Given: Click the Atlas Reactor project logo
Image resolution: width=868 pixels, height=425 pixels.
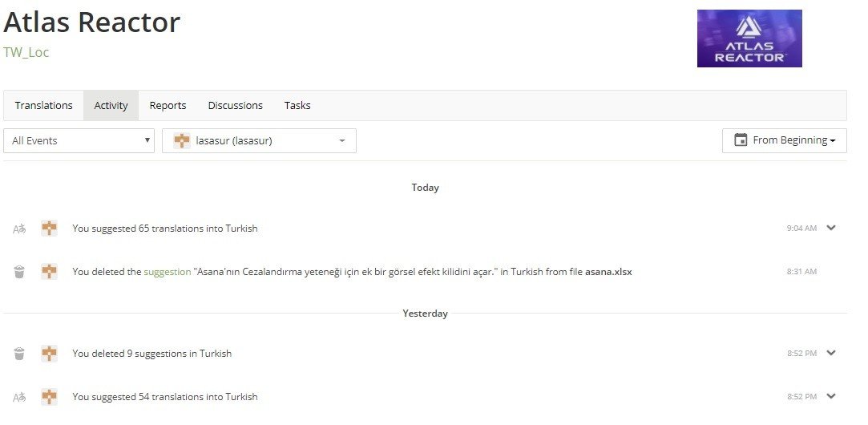Looking at the screenshot, I should coord(749,38).
